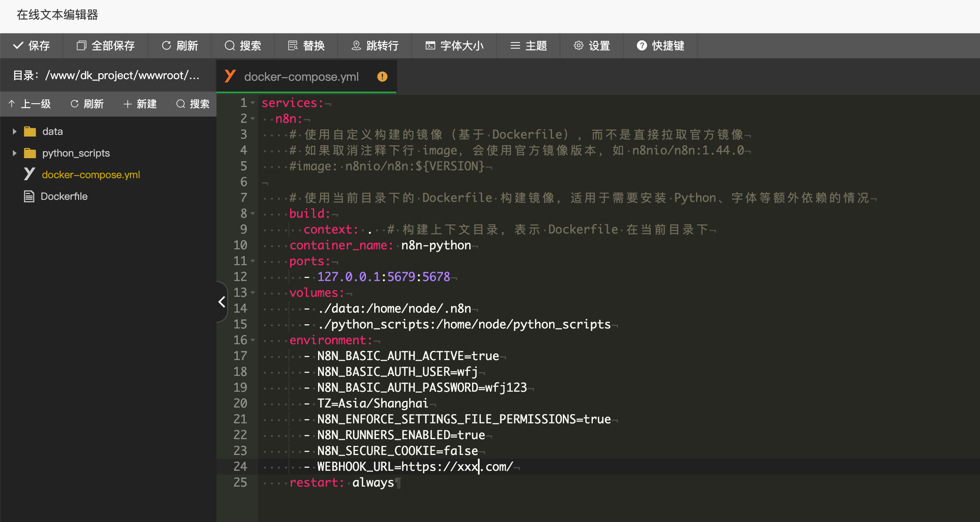
Task: Fold the ports block at line 11
Action: click(253, 261)
